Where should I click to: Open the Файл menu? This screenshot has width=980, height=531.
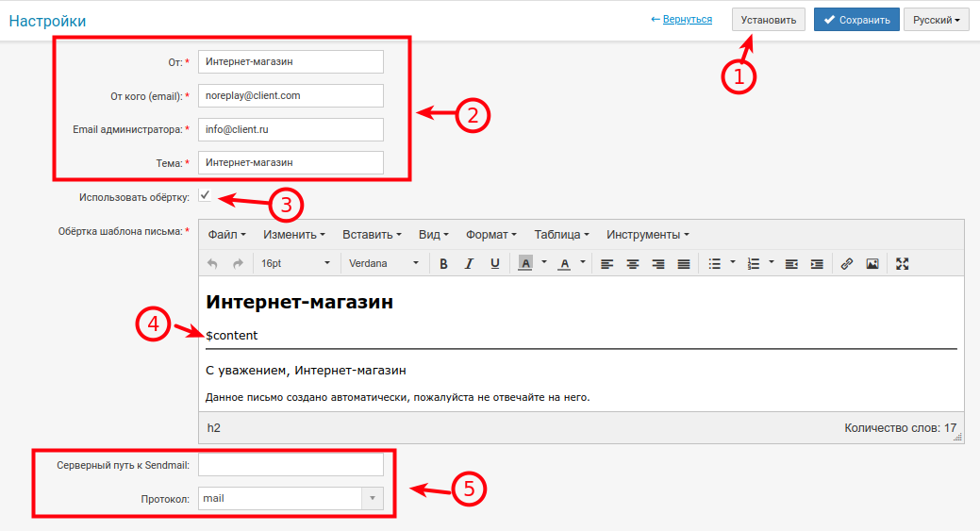tap(227, 235)
